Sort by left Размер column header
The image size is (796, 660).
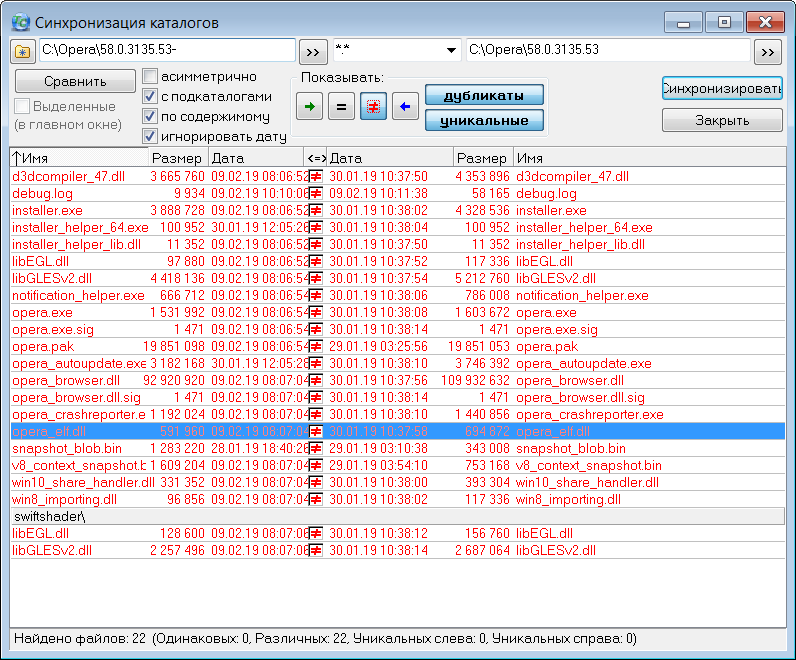point(178,158)
